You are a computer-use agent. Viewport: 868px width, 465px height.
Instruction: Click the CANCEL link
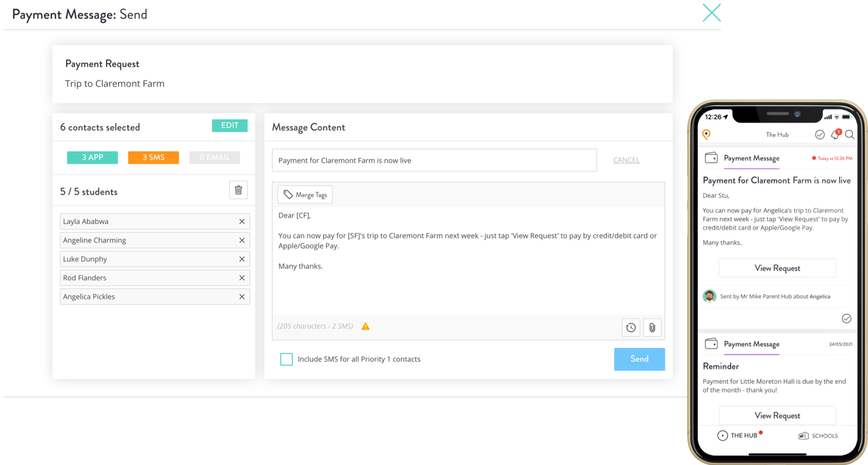[x=626, y=160]
